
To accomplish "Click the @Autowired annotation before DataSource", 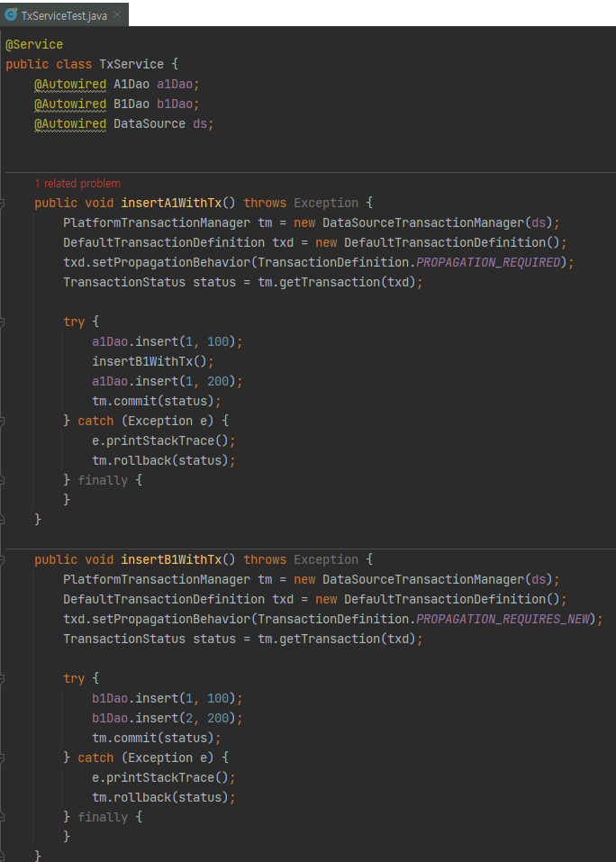I will (70, 123).
